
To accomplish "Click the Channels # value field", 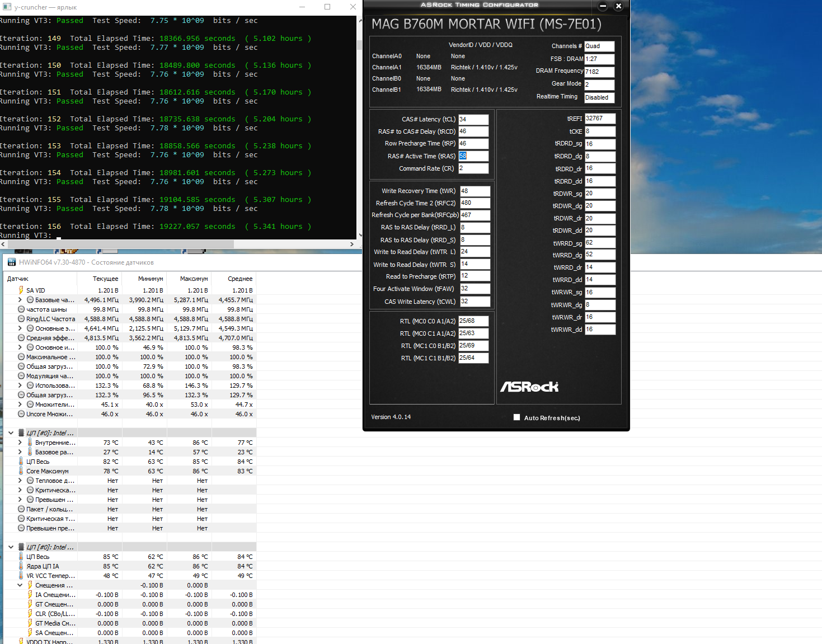I will pyautogui.click(x=599, y=46).
